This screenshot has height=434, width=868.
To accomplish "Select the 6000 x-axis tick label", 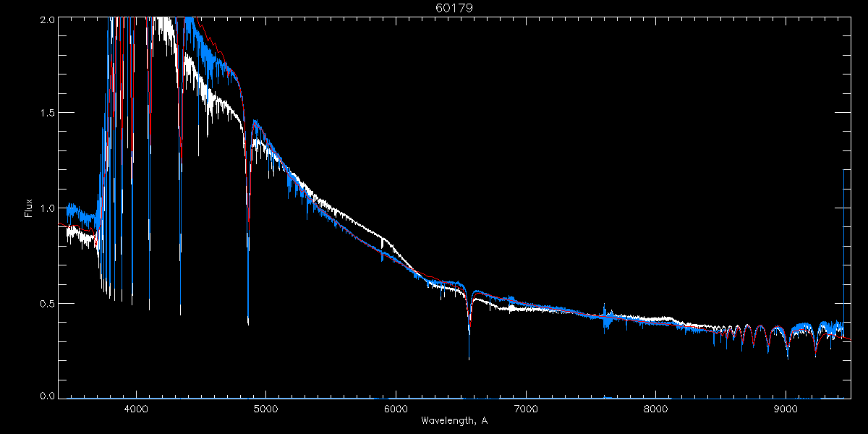I will [396, 409].
